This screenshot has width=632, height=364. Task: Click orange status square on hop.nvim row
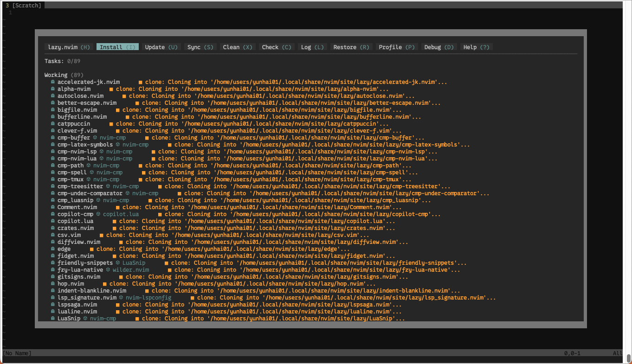point(105,284)
